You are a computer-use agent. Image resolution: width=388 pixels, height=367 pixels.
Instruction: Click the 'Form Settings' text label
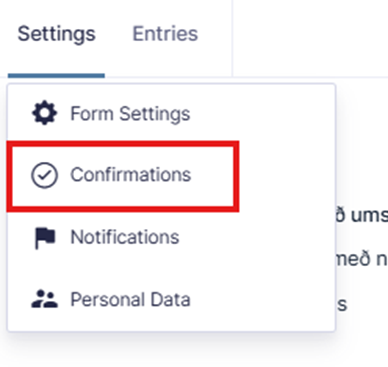pyautogui.click(x=130, y=114)
